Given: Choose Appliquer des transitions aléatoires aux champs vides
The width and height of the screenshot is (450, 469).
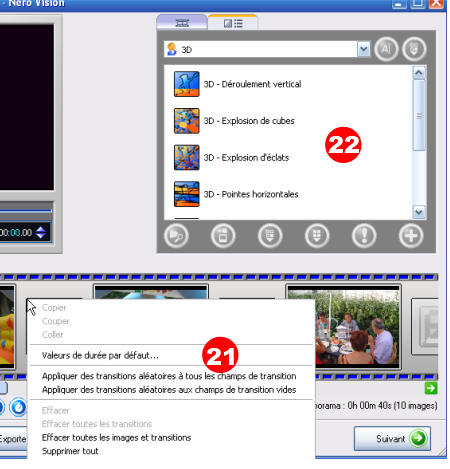Looking at the screenshot, I should pyautogui.click(x=169, y=390).
